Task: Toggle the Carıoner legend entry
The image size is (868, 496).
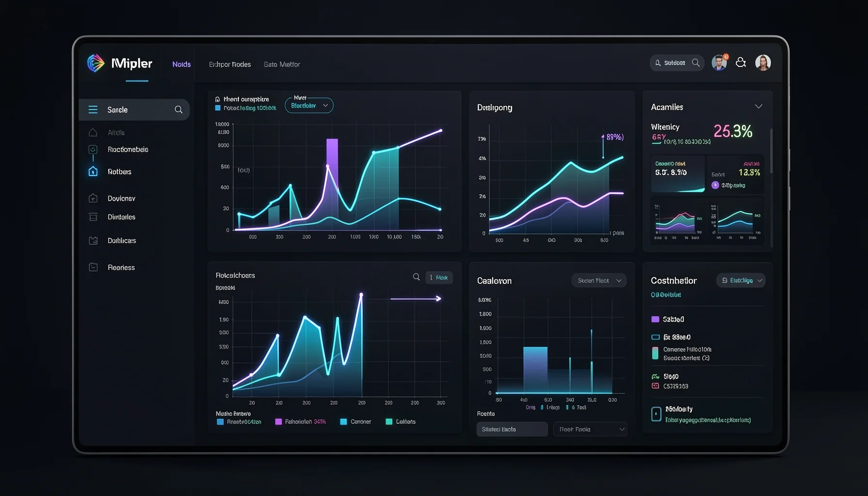Action: [356, 422]
